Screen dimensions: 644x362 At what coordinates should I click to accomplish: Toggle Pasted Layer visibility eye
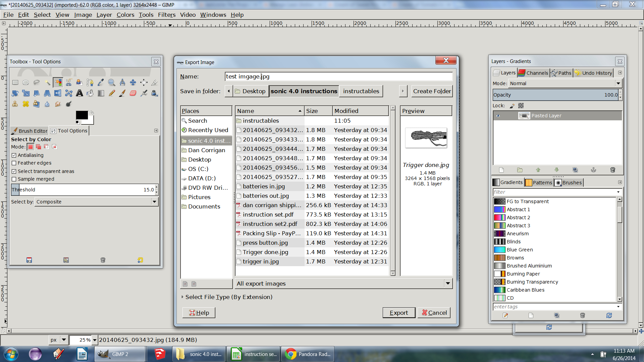point(498,116)
